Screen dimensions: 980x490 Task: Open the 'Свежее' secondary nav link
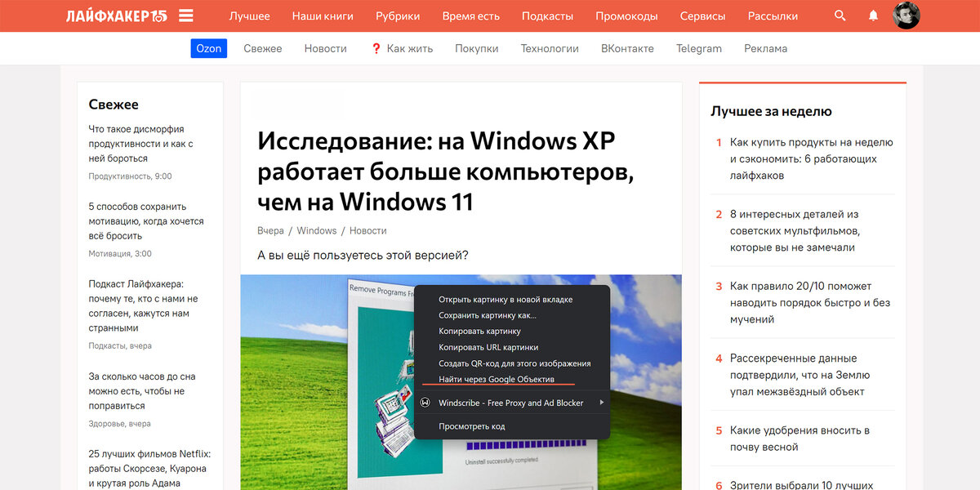click(x=263, y=48)
